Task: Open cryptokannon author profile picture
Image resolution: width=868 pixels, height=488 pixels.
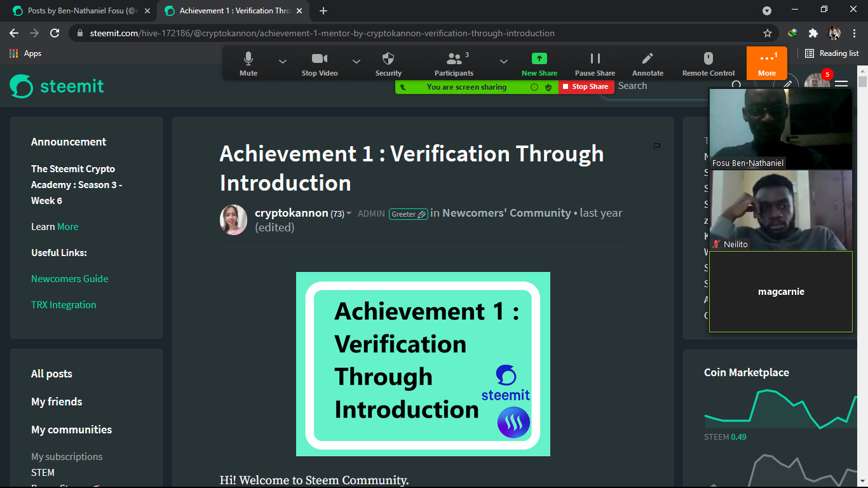Action: [x=233, y=220]
